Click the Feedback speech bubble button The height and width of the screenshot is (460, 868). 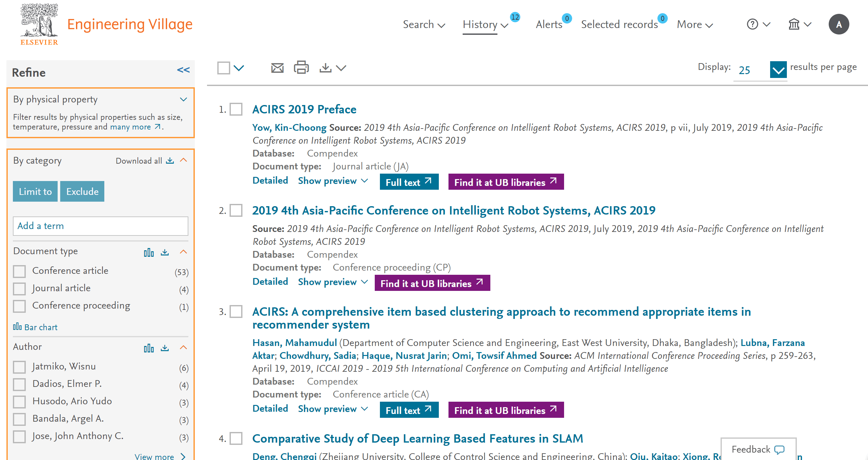pyautogui.click(x=758, y=449)
